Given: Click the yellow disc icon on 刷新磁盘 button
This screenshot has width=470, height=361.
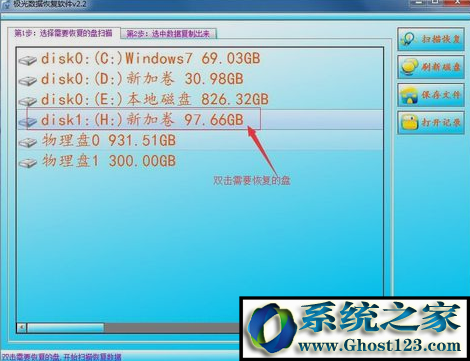Looking at the screenshot, I should coord(410,67).
